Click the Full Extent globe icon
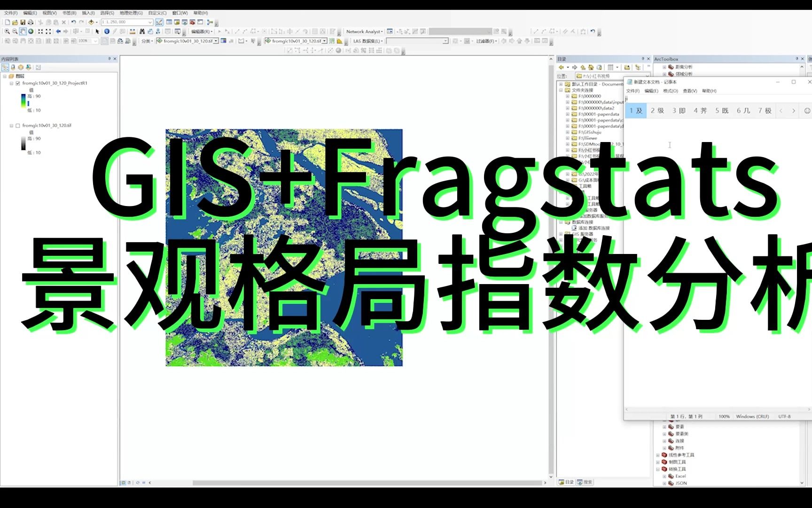Image resolution: width=812 pixels, height=508 pixels. point(31,31)
